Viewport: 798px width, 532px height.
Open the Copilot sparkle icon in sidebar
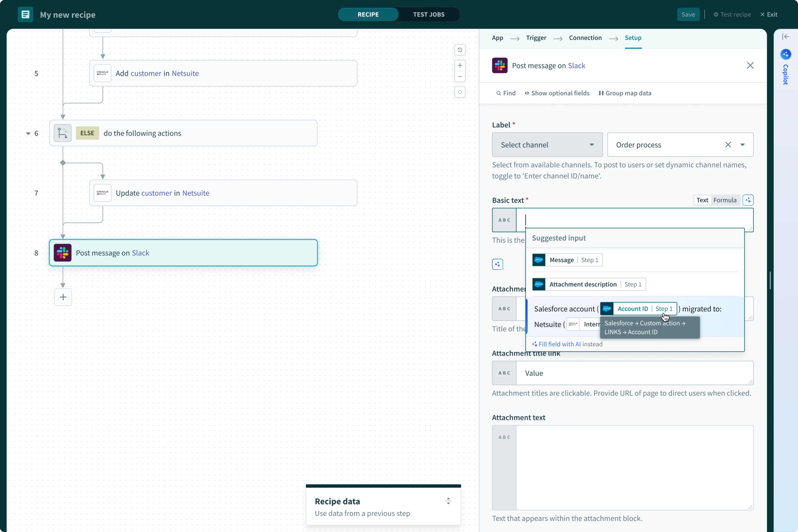tap(786, 54)
